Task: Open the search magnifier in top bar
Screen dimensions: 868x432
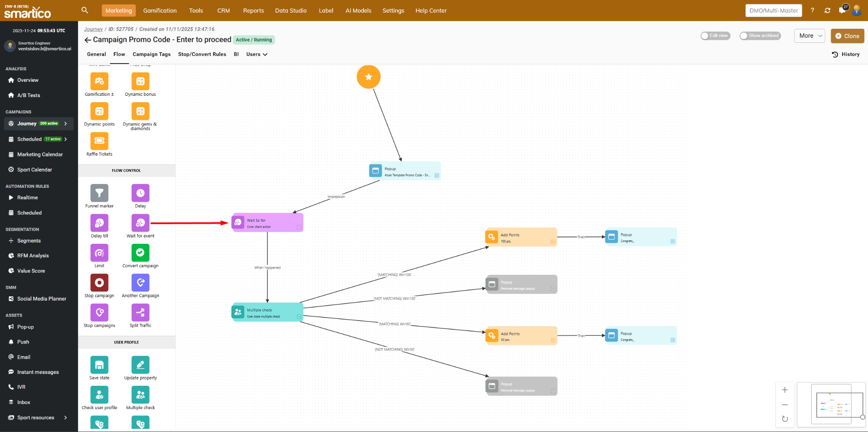Action: point(85,10)
